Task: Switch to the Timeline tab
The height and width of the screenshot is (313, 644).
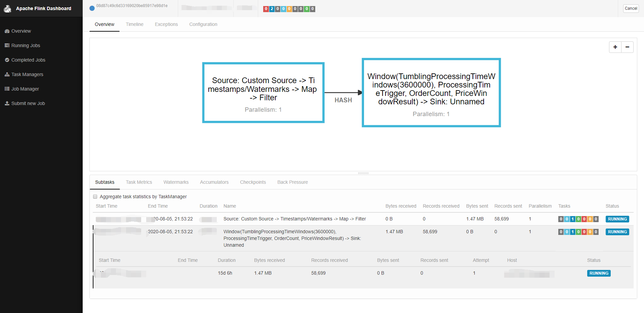Action: click(x=134, y=24)
